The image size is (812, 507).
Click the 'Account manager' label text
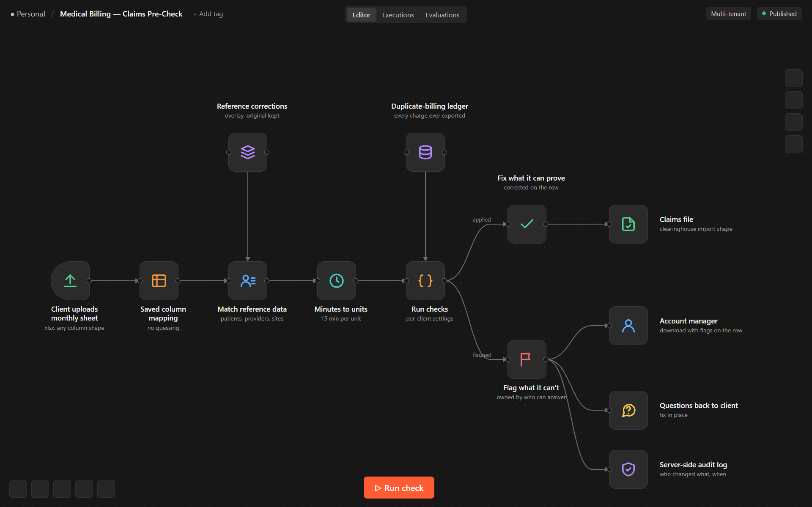click(689, 321)
